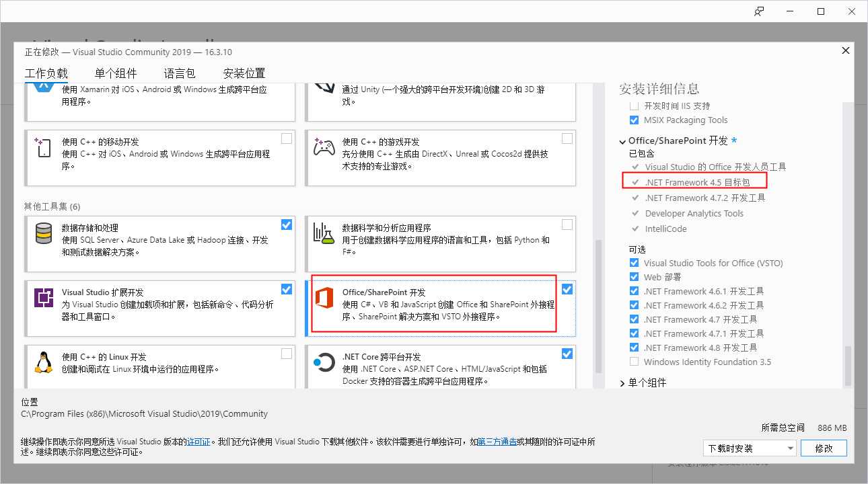Expand the 单个组件 section in install details
This screenshot has height=484, width=868.
coord(623,382)
